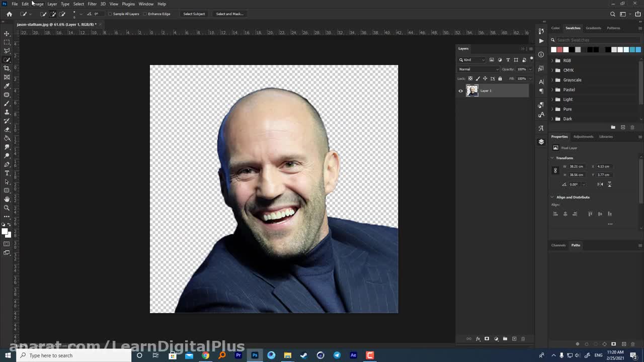
Task: Open the Normal blend mode dropdown
Action: (478, 69)
